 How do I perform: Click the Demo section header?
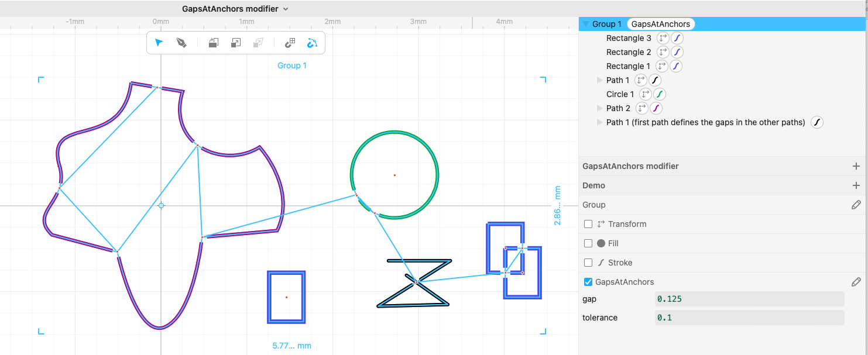click(593, 185)
